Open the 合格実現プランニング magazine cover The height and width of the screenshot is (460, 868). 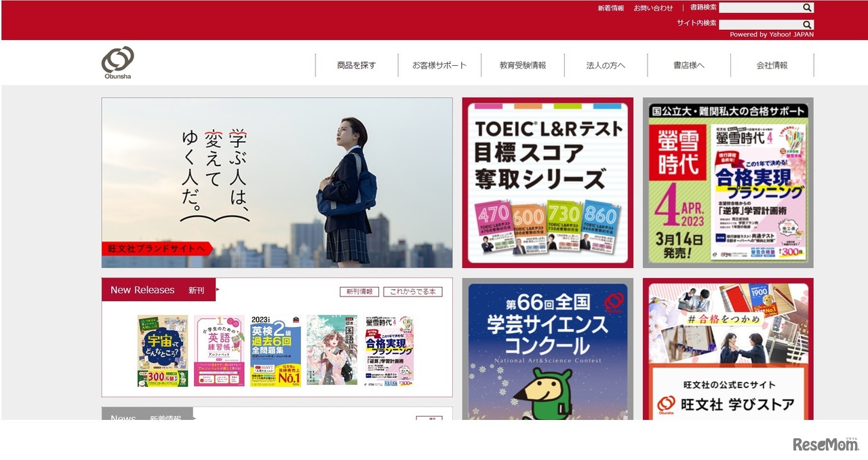pos(389,351)
